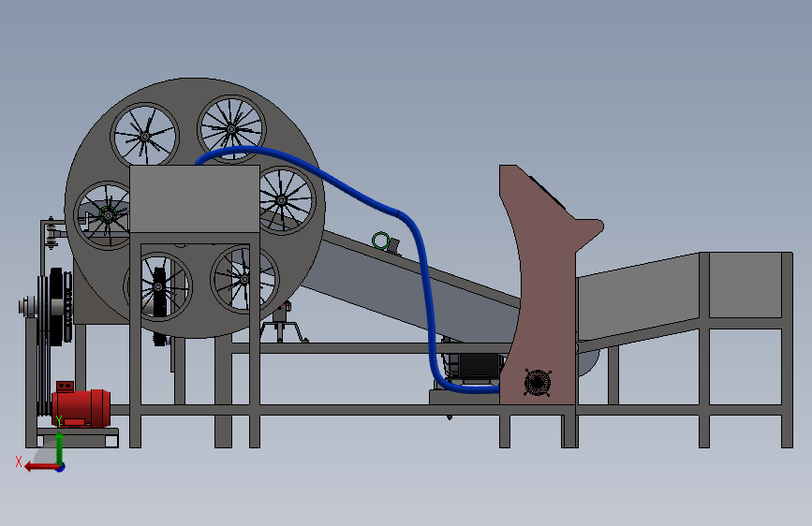Select the terminal box atop the red motor
812x526 pixels.
point(66,387)
